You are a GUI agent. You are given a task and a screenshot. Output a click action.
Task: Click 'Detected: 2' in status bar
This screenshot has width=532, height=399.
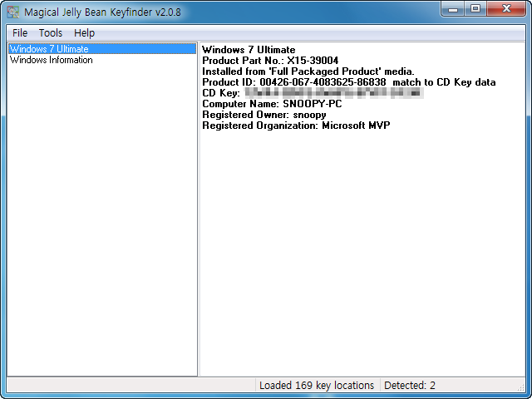tap(410, 386)
